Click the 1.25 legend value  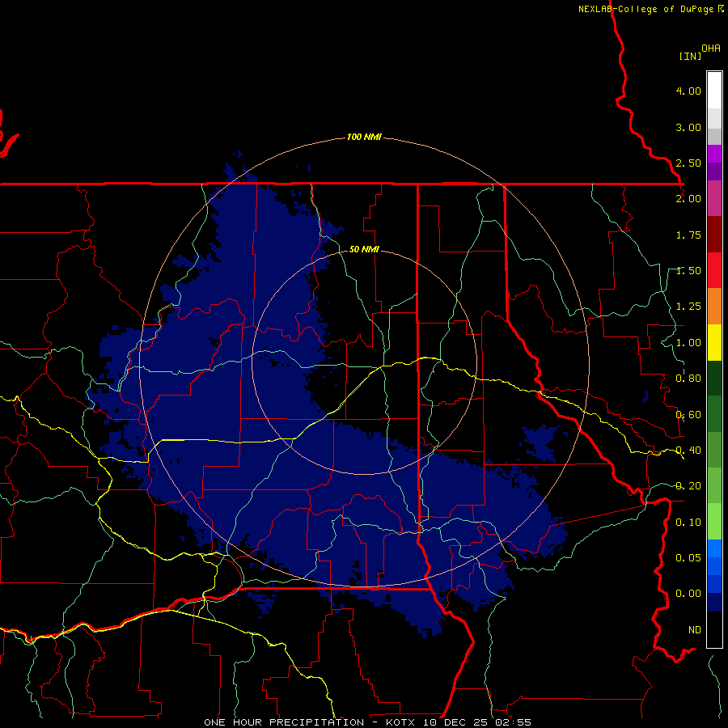[x=688, y=307]
